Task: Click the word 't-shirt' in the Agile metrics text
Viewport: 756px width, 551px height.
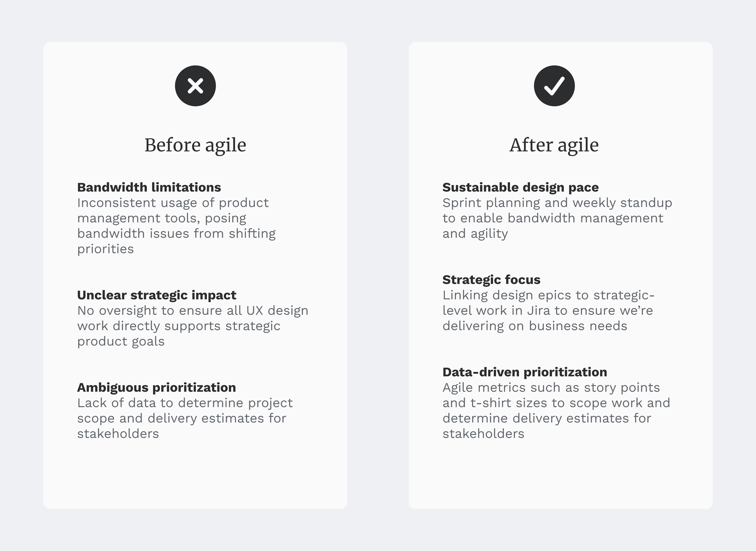Action: [491, 403]
